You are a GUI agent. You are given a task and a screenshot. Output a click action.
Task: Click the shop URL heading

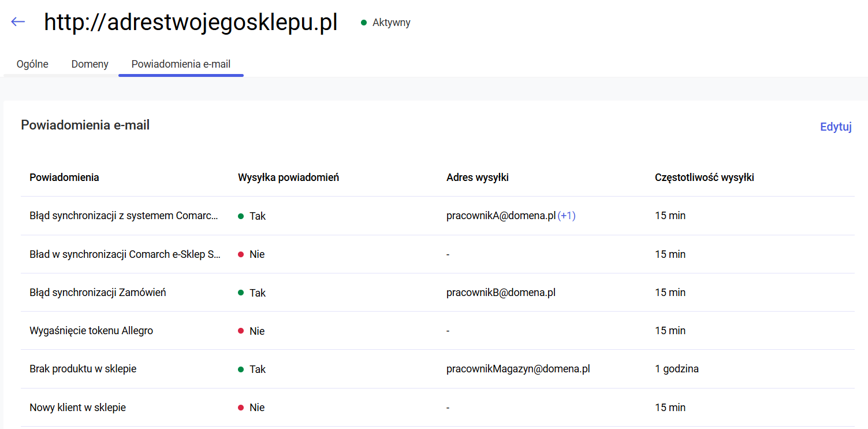click(191, 23)
